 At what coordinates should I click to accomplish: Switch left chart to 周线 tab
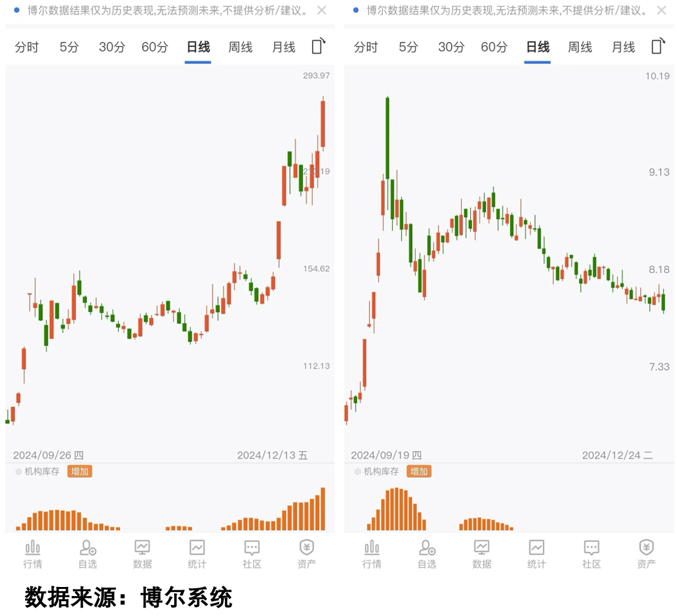[240, 47]
